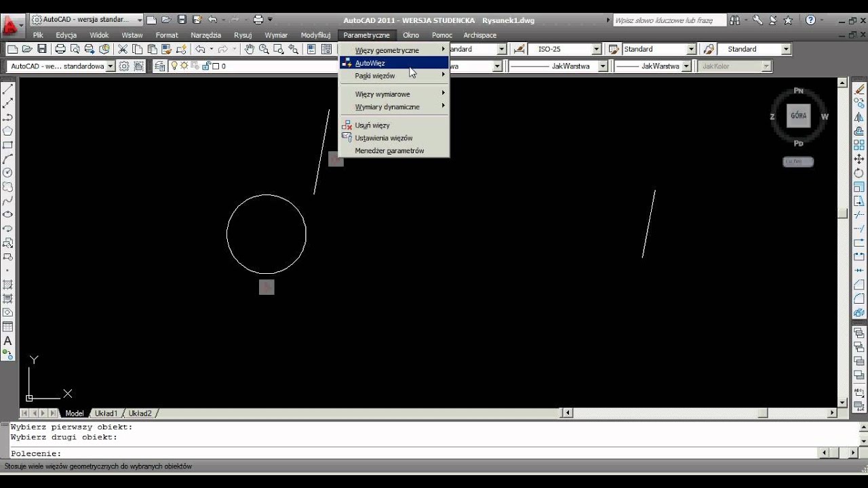Click the binoculars search icon
The height and width of the screenshot is (488, 868).
coord(735,20)
